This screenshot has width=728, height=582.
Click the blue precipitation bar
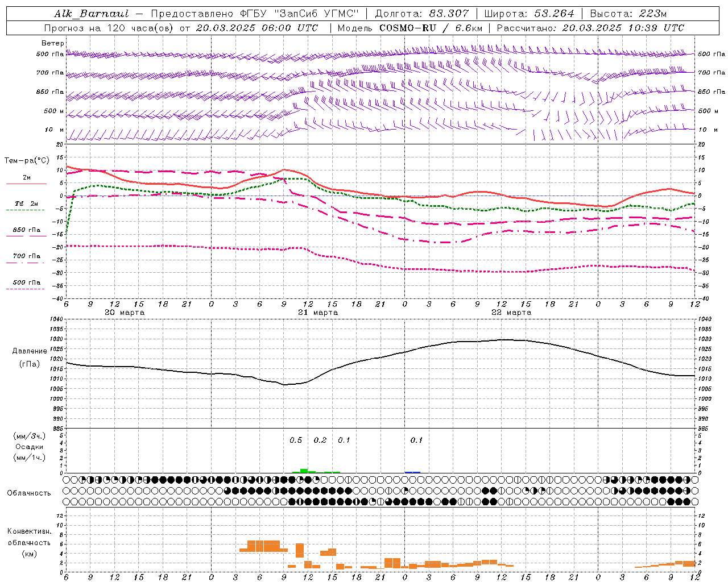pos(413,472)
